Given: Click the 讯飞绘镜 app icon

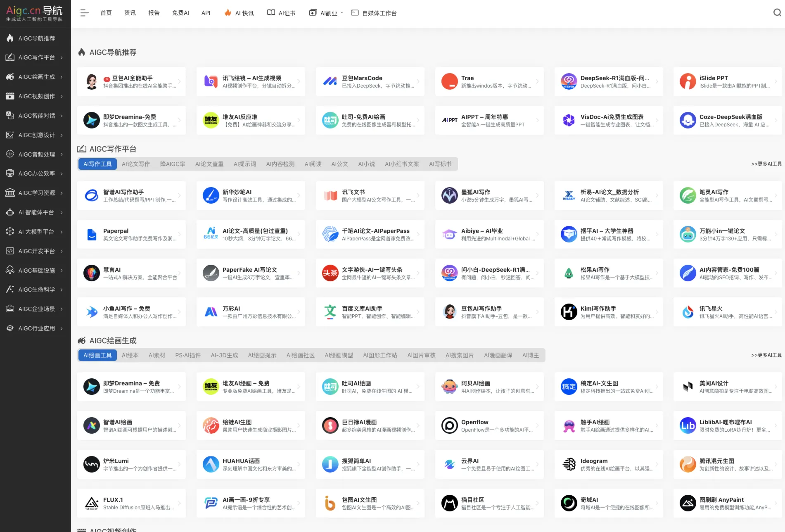Looking at the screenshot, I should click(211, 81).
